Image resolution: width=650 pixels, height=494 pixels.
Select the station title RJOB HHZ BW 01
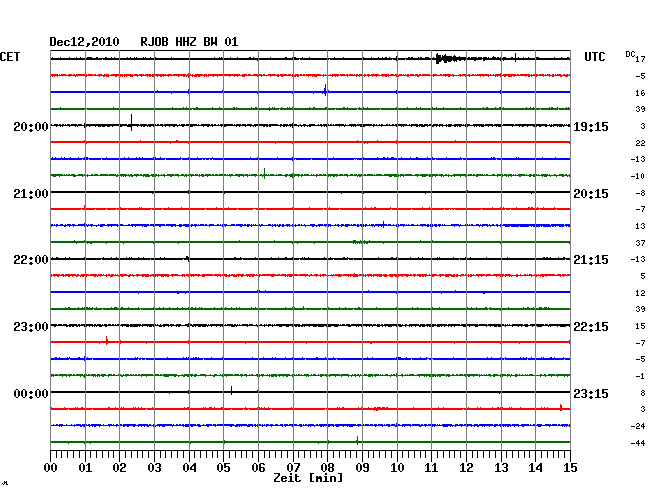(189, 42)
